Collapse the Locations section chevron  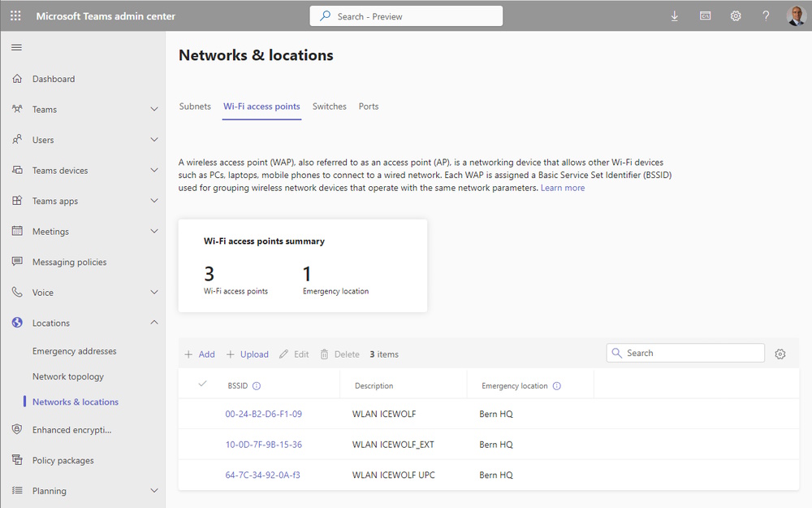(x=153, y=323)
